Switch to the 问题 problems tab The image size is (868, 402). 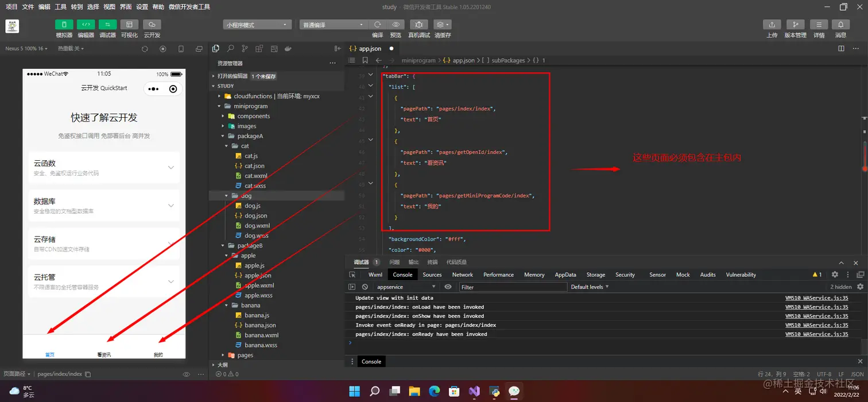click(394, 262)
